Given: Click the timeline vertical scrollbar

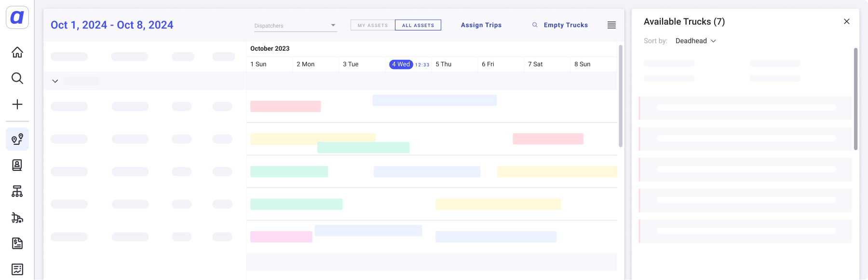Looking at the screenshot, I should coord(621,96).
